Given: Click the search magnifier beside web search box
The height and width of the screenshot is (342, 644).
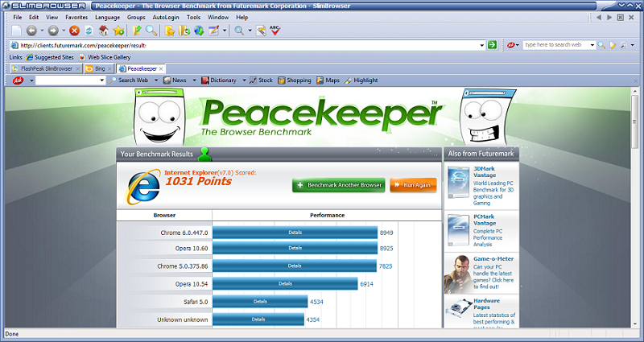Looking at the screenshot, I should tap(601, 45).
